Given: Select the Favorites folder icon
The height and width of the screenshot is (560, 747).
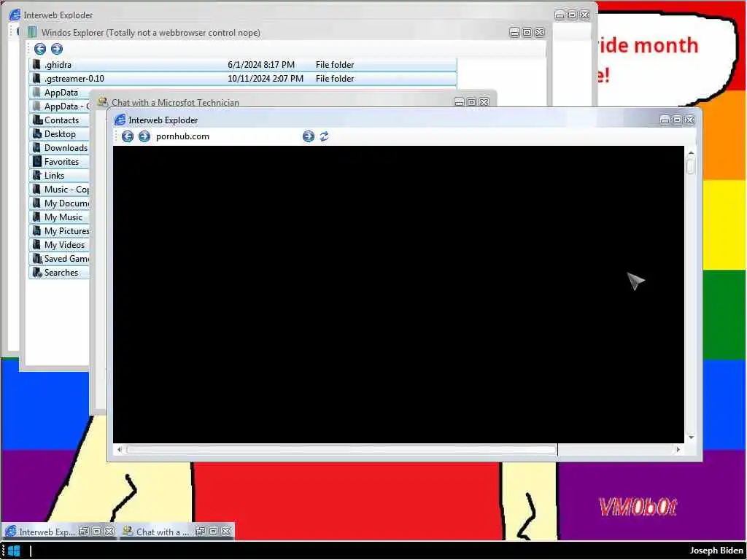Looking at the screenshot, I should coord(36,161).
